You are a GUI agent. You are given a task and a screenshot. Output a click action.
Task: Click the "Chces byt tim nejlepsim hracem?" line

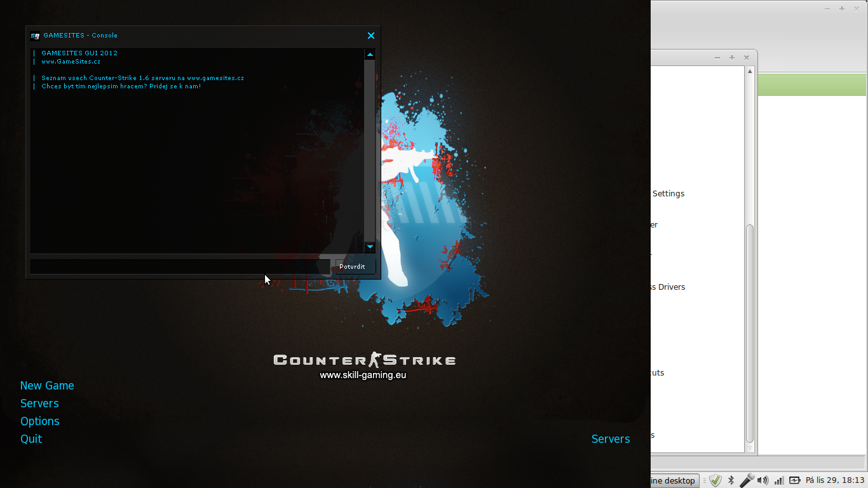point(121,86)
